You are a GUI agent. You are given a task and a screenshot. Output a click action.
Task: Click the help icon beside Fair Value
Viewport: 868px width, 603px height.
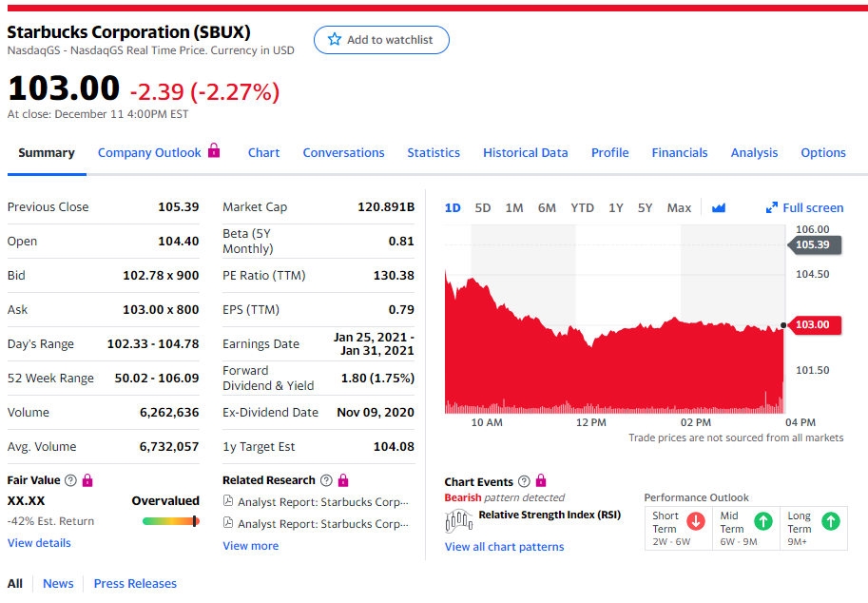70,480
